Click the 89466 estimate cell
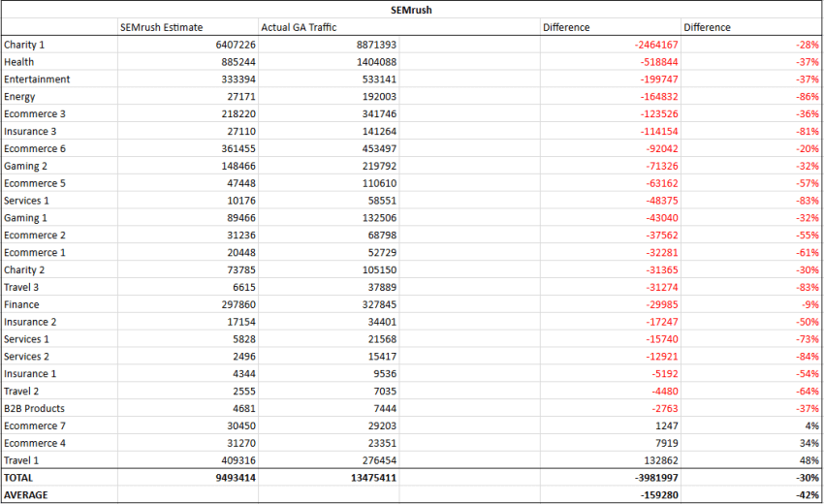Screen dimensions: 824x504 point(188,218)
